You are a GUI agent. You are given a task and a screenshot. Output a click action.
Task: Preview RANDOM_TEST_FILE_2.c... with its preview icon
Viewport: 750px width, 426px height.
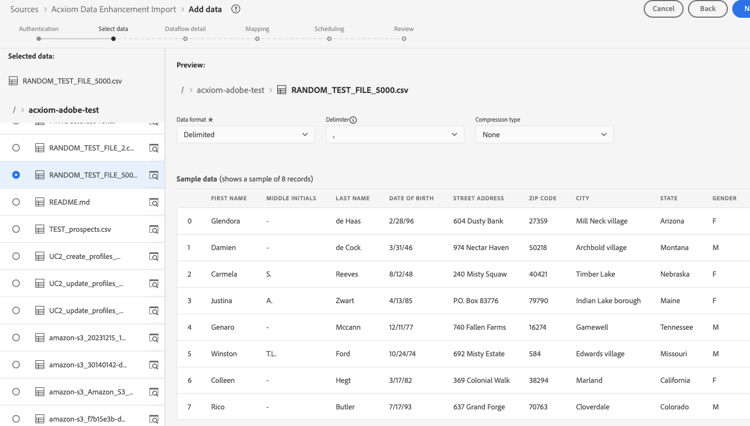154,148
